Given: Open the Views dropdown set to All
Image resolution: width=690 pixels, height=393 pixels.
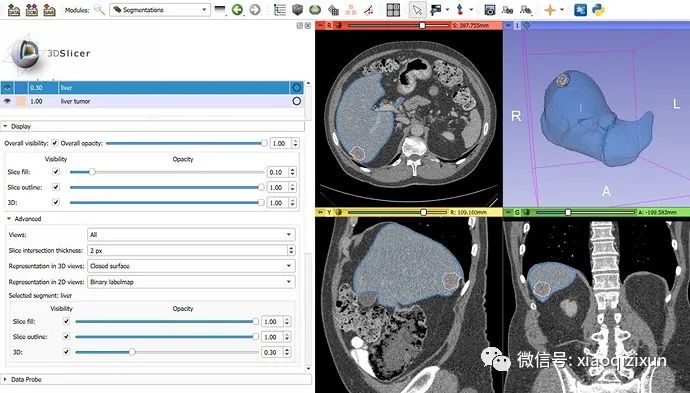Looking at the screenshot, I should point(191,235).
